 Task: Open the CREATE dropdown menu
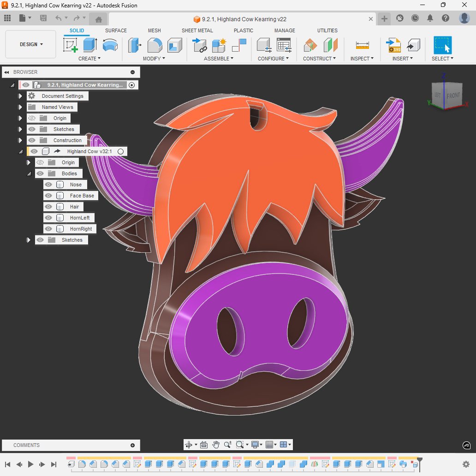[x=89, y=59]
